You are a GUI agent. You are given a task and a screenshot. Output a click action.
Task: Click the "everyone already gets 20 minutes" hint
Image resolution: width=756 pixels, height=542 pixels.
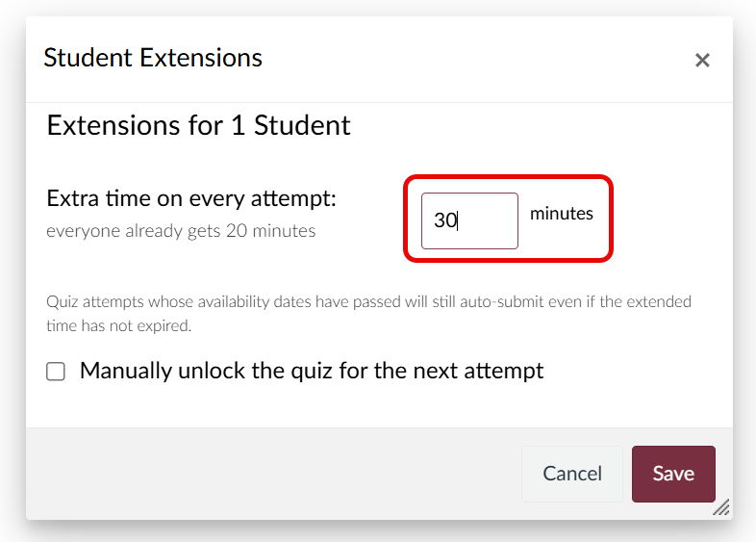tap(181, 231)
